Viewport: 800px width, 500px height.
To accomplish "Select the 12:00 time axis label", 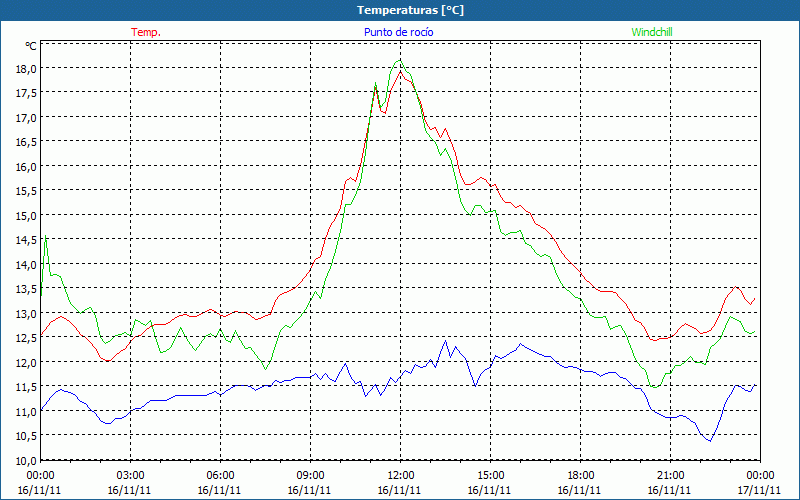I will (x=400, y=475).
